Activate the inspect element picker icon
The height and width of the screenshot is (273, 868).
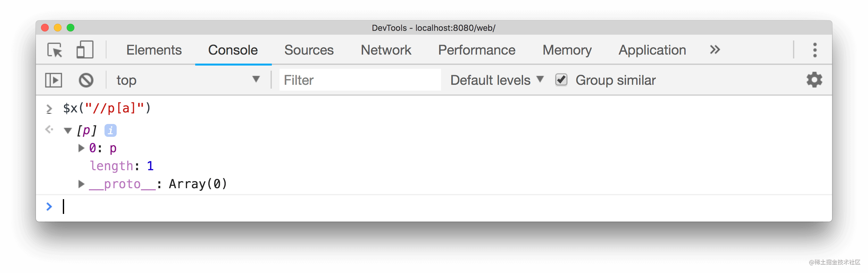55,50
